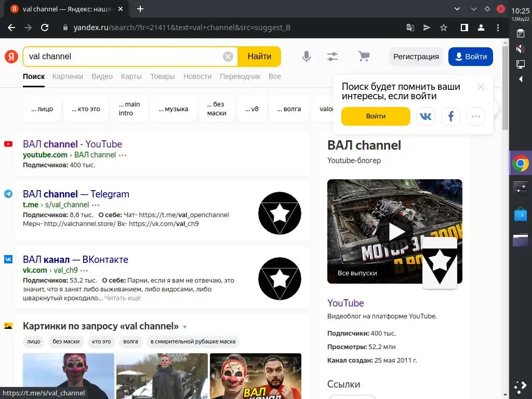
Task: Activate voice search microphone icon
Action: point(307,56)
